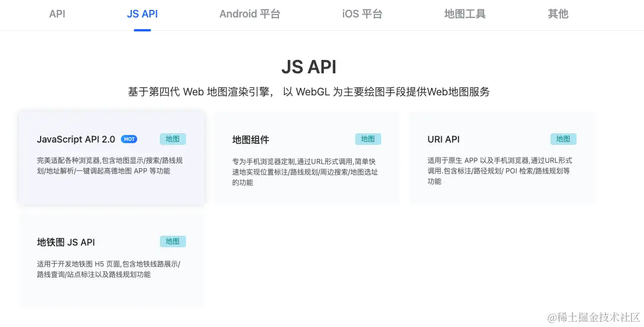Click the large JS API page heading
This screenshot has height=327, width=644.
pyautogui.click(x=309, y=67)
